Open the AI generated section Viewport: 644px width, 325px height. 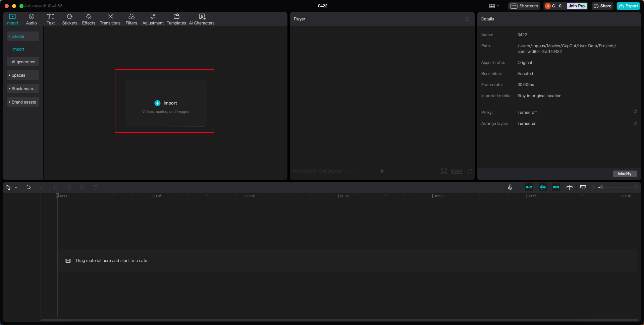point(23,62)
